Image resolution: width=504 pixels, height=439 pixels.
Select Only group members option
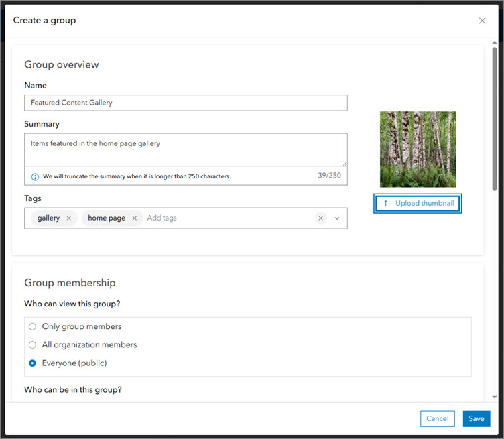coord(32,326)
